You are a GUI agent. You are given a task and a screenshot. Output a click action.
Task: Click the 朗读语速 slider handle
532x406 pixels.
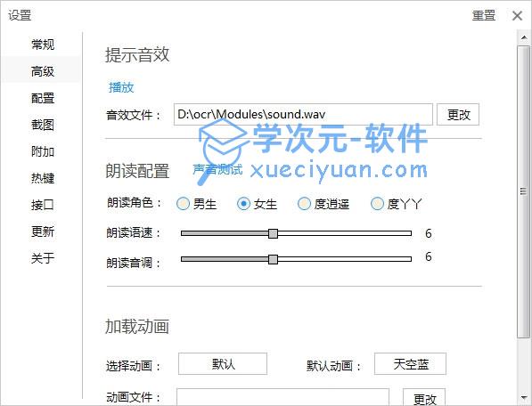273,233
